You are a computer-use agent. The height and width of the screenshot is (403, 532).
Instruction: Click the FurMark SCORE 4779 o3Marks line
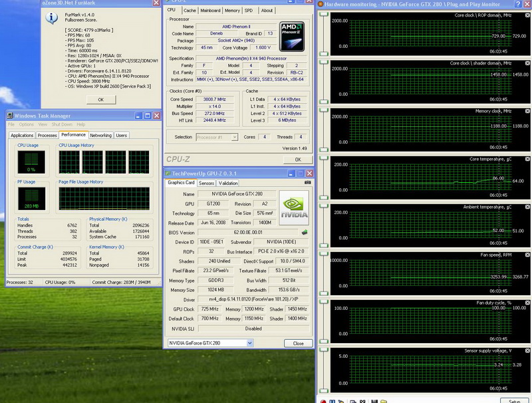pos(89,30)
